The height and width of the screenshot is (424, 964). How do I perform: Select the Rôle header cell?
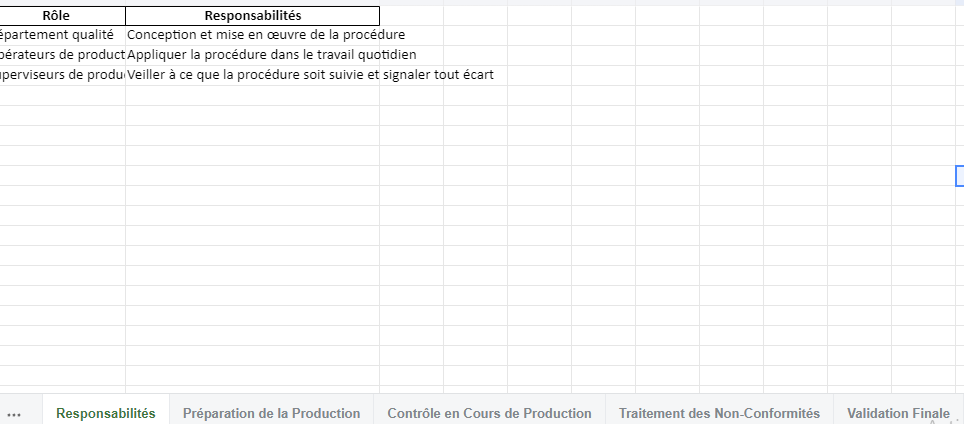pyautogui.click(x=62, y=16)
